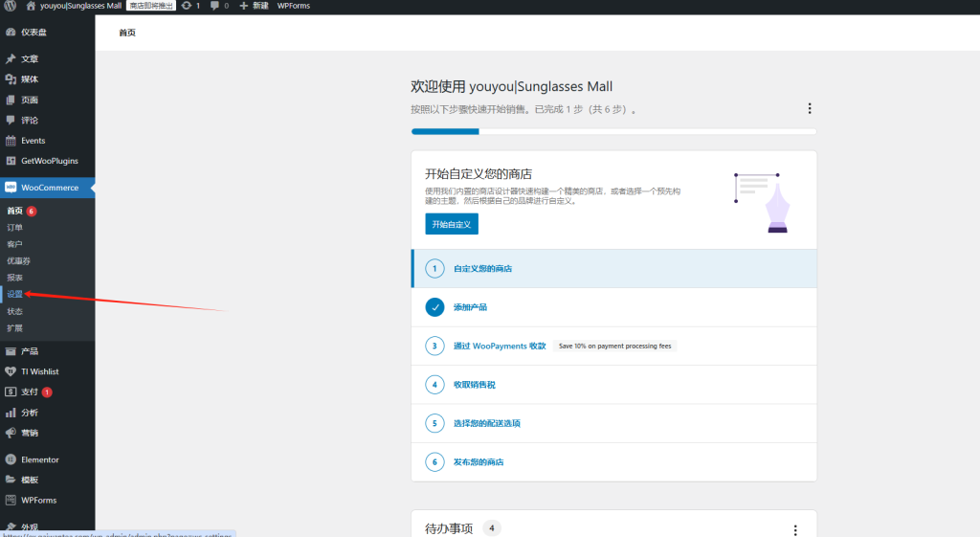Viewport: 980px width, 537px height.
Task: Open the comments bubble icon in admin bar
Action: (x=214, y=6)
